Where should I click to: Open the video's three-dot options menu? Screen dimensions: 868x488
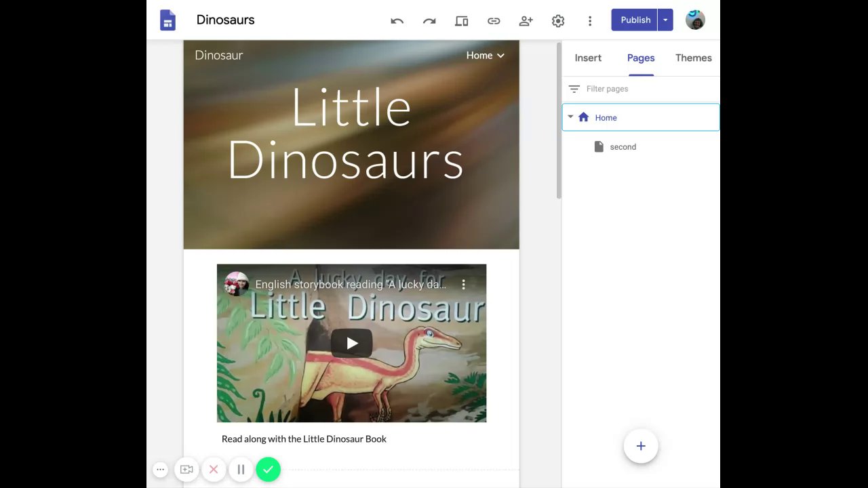tap(464, 285)
